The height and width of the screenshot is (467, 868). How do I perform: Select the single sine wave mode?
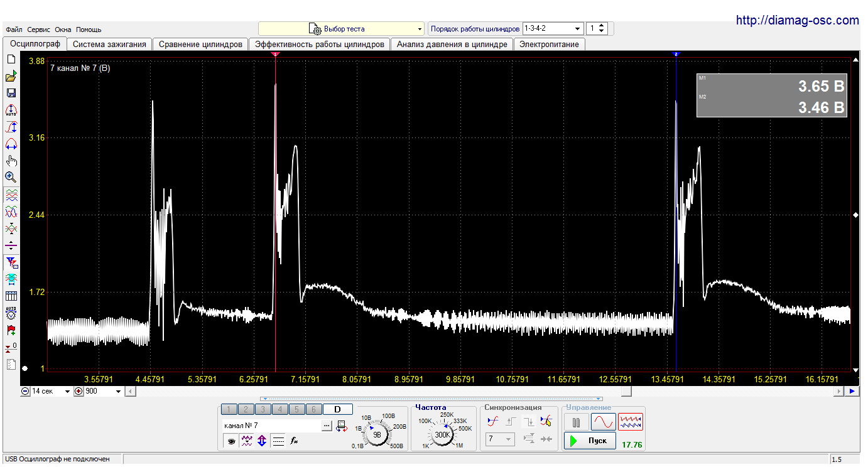coord(603,422)
